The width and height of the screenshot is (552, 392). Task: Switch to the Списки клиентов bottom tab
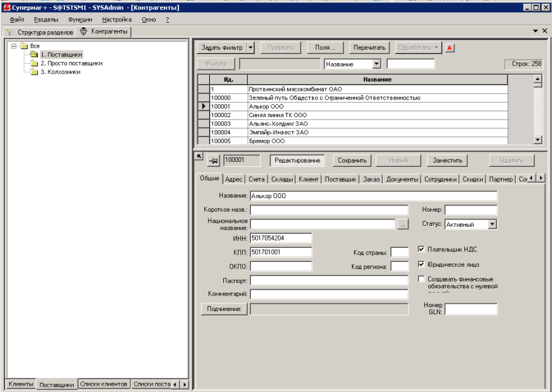(x=104, y=384)
